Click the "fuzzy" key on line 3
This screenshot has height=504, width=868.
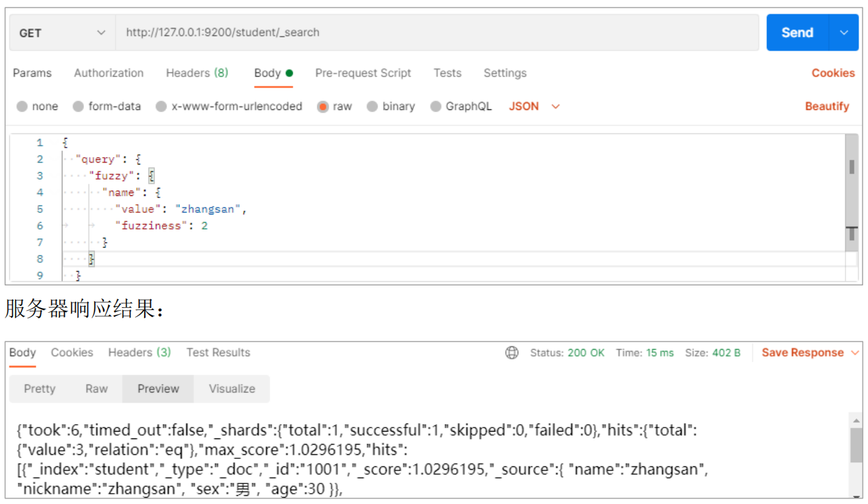[x=111, y=176]
